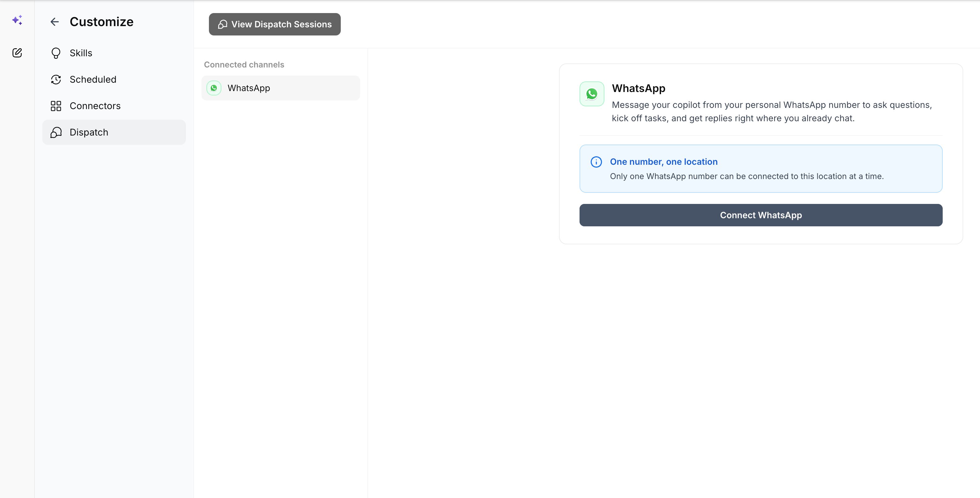Click the Scheduled clock icon
Screen dimensions: 980x498
point(56,80)
